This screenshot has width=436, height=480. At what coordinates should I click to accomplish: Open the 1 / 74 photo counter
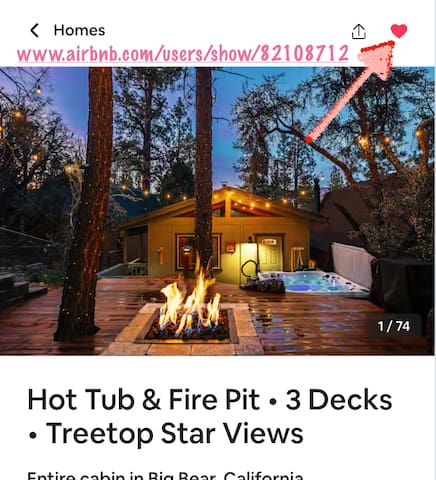[x=393, y=326]
